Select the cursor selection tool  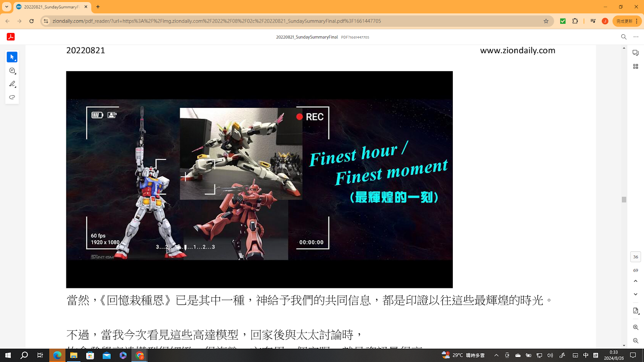click(12, 57)
